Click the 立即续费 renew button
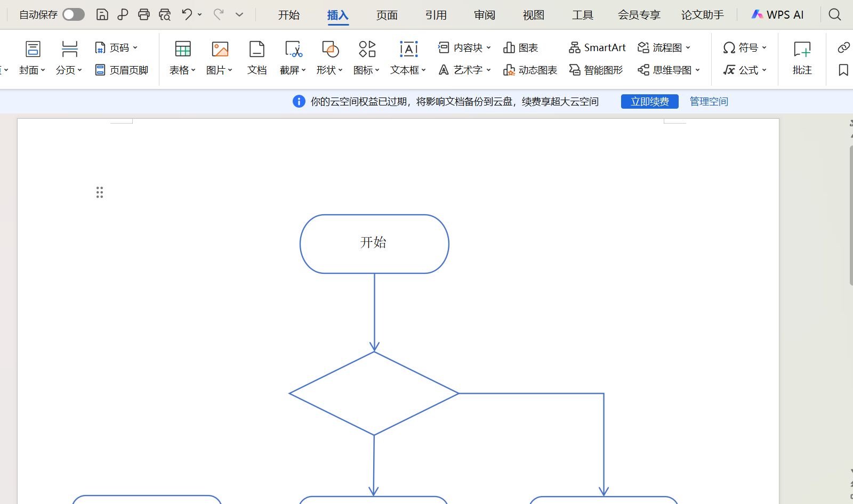The width and height of the screenshot is (853, 504). coord(650,101)
